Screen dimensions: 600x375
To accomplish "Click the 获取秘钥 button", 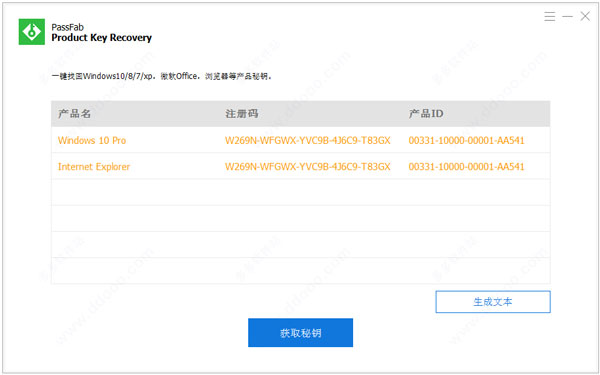I will [300, 333].
